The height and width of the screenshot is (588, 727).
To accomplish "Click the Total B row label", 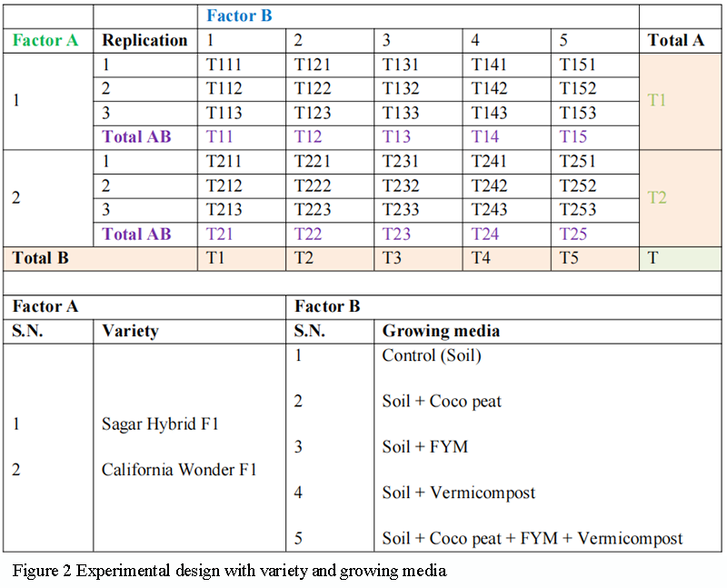I will click(41, 257).
